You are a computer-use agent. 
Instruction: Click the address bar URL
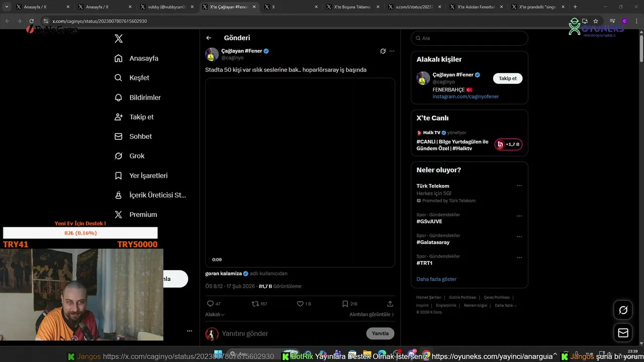point(100,21)
